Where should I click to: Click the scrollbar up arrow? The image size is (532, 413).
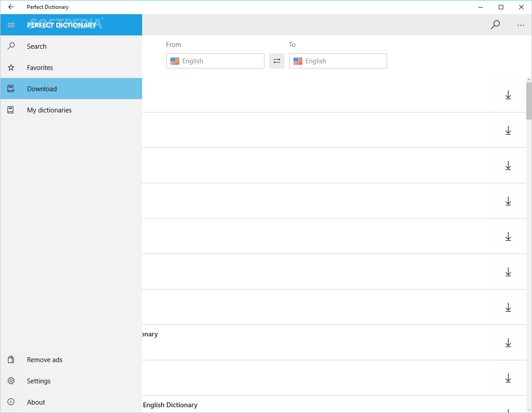[x=529, y=80]
